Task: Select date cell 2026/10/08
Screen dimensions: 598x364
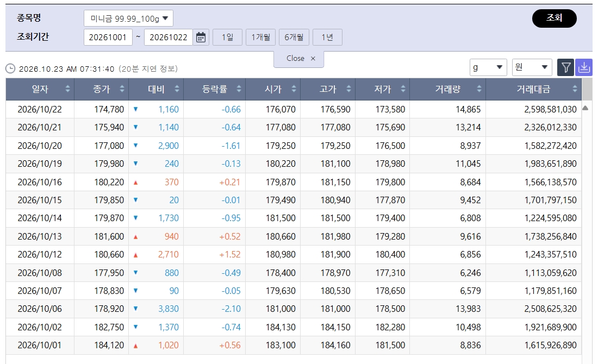Action: click(40, 273)
